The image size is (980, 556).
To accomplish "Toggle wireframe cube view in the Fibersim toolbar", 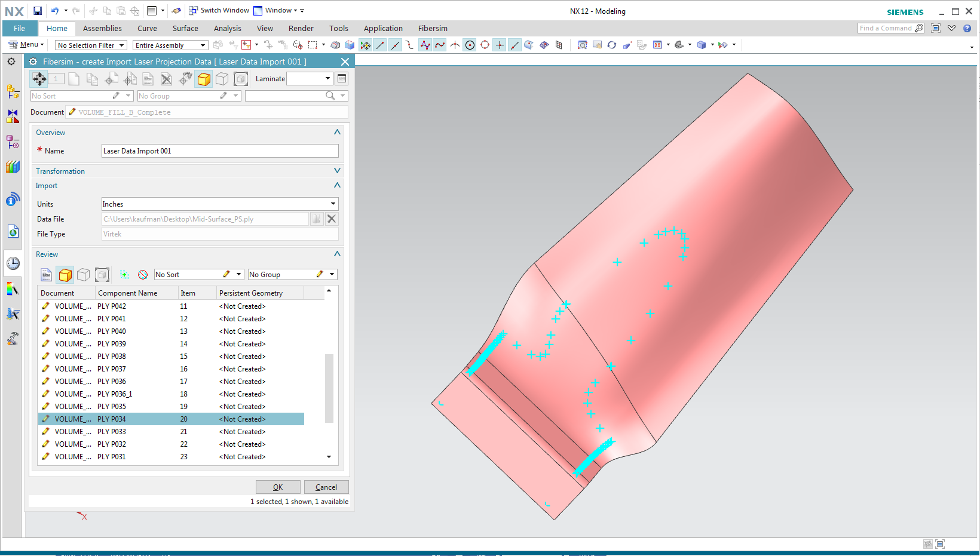I will click(222, 79).
